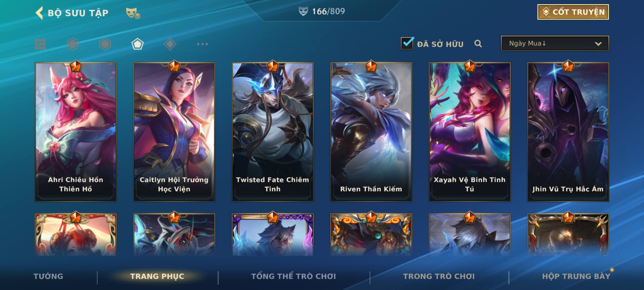Open the Tổng Thể Trò Chơi tab
The image size is (644, 290).
pos(294,276)
